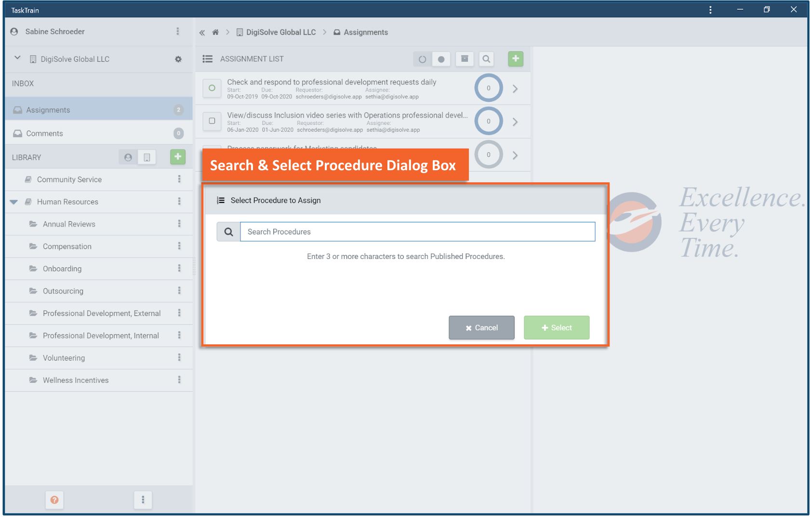This screenshot has width=812, height=517.
Task: Toggle status of daily professional development requests assignment
Action: (212, 88)
